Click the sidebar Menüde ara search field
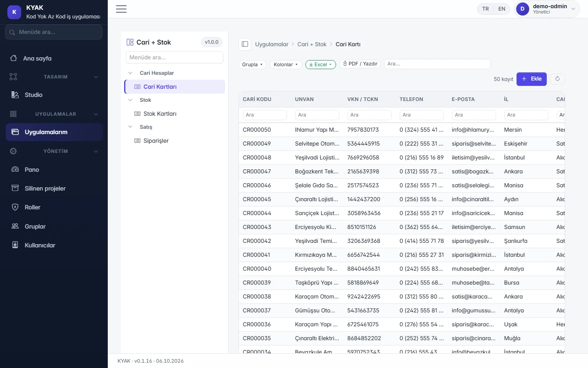 click(54, 32)
